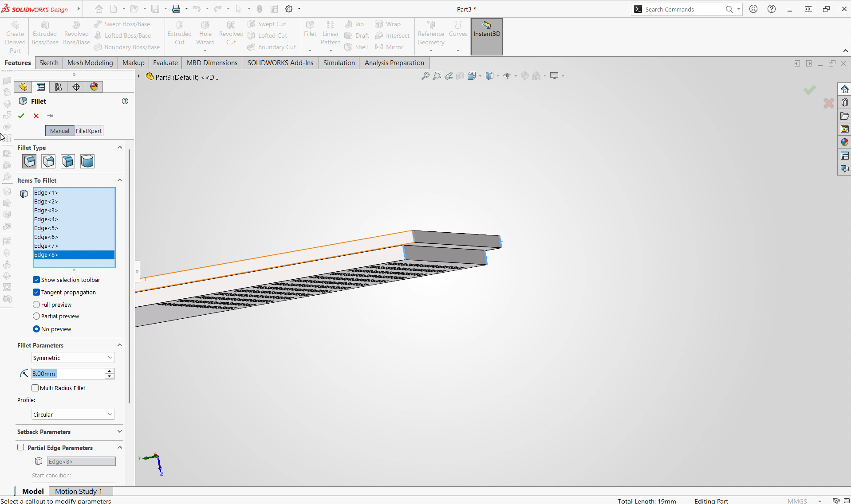Viewport: 851px width, 504px height.
Task: Select Variable Size Fillet type icon
Action: [48, 161]
